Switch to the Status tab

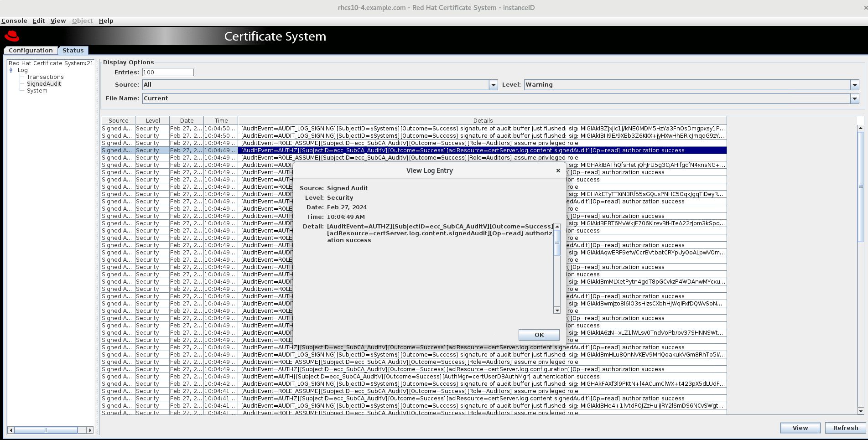click(73, 51)
